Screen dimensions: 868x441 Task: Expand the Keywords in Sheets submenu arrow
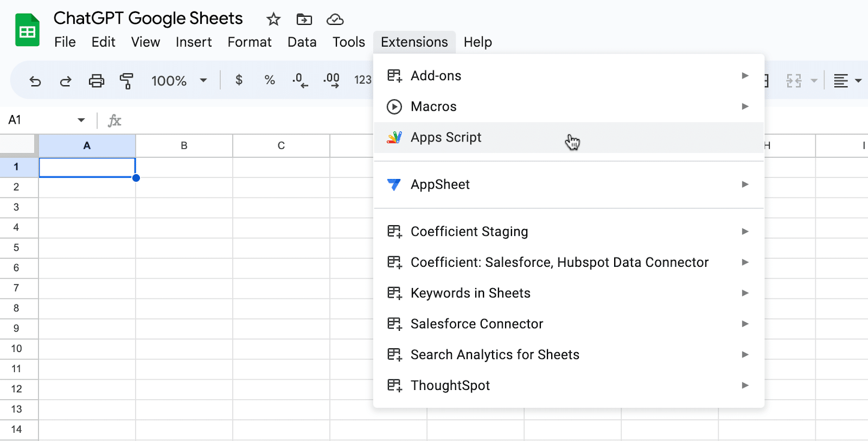[x=745, y=293]
